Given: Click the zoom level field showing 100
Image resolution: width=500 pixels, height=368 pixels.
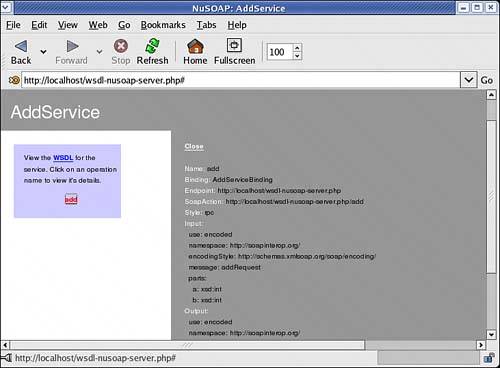Looking at the screenshot, I should [280, 52].
